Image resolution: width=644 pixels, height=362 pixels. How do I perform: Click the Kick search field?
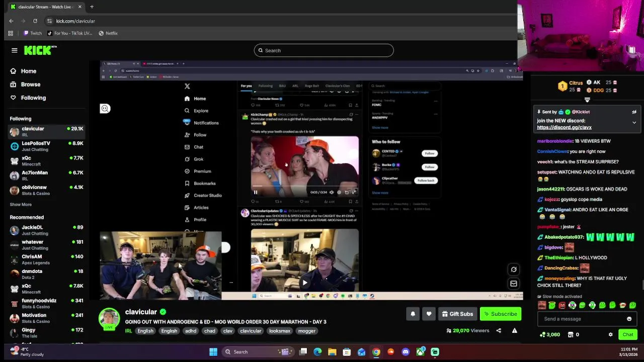point(324,50)
